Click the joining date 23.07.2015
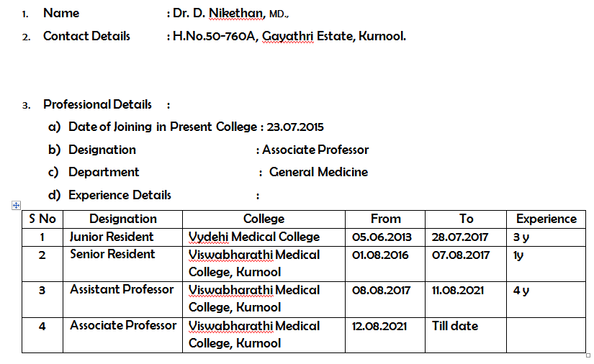The height and width of the screenshot is (364, 594). [x=295, y=127]
